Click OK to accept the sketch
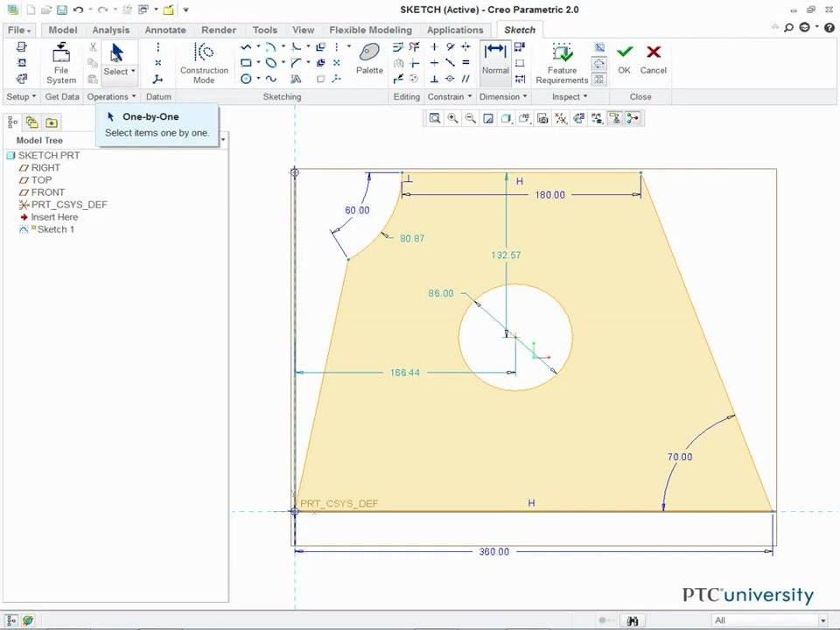Image resolution: width=840 pixels, height=630 pixels. (624, 59)
